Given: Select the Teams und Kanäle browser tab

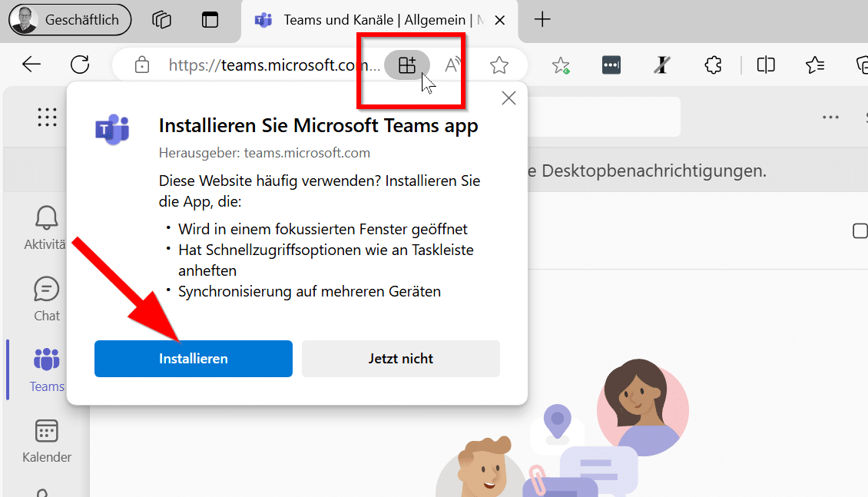Looking at the screenshot, I should (376, 20).
